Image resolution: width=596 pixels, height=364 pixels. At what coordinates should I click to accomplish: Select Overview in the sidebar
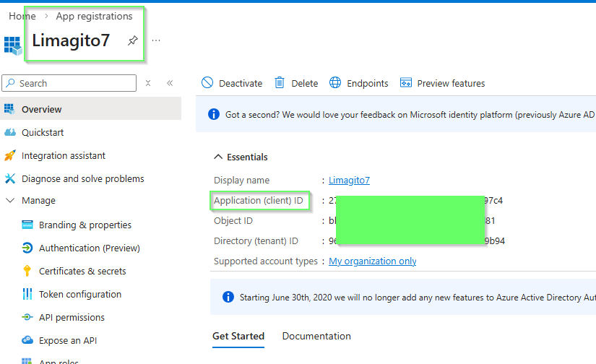point(90,110)
